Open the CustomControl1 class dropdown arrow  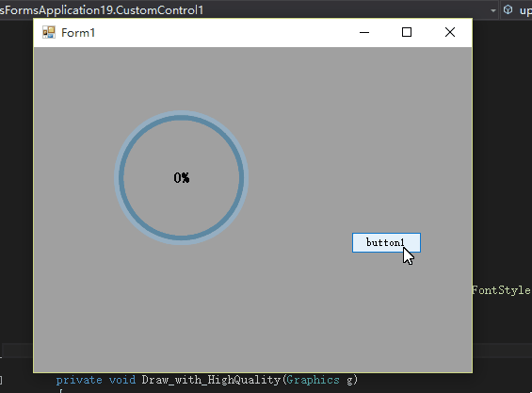[493, 11]
